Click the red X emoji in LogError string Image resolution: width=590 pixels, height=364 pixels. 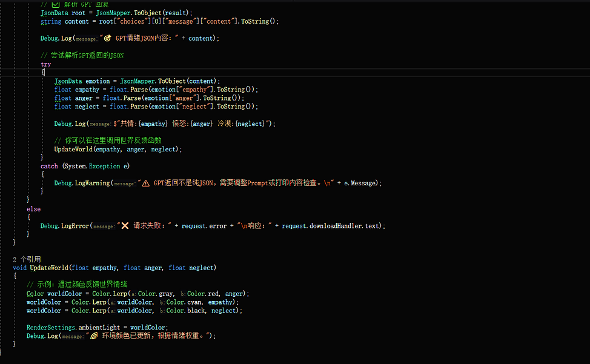click(x=125, y=226)
